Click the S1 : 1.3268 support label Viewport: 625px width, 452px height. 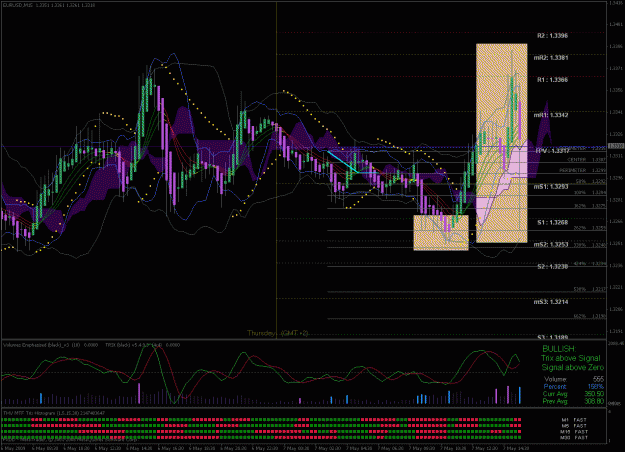click(x=552, y=222)
